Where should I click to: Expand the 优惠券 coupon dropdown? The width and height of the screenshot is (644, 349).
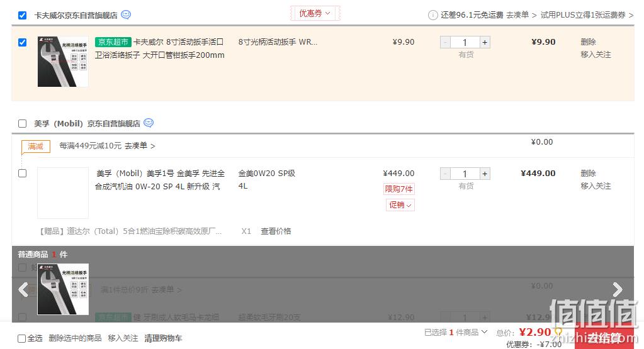click(x=315, y=13)
